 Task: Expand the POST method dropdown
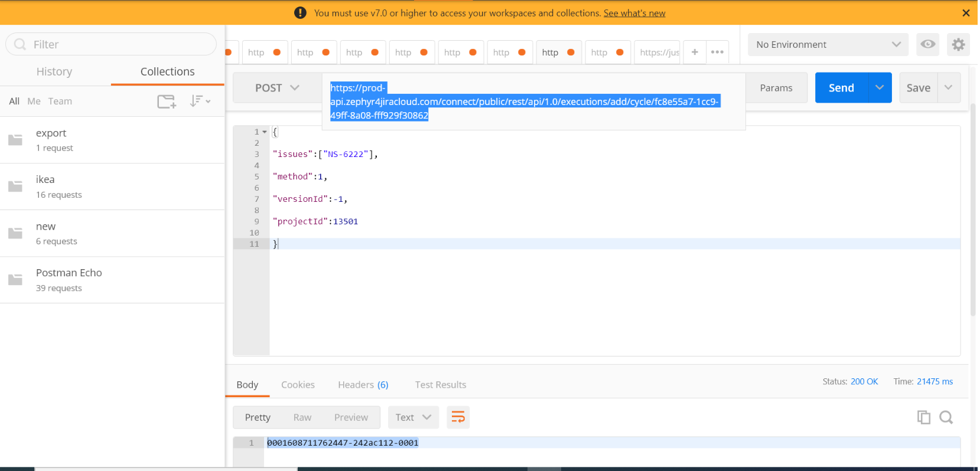[x=277, y=88]
